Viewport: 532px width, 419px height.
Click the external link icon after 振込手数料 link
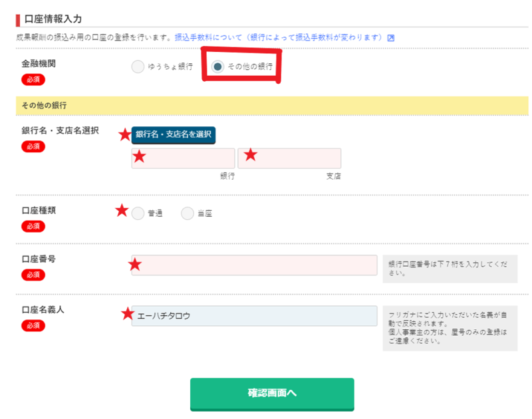(x=391, y=38)
